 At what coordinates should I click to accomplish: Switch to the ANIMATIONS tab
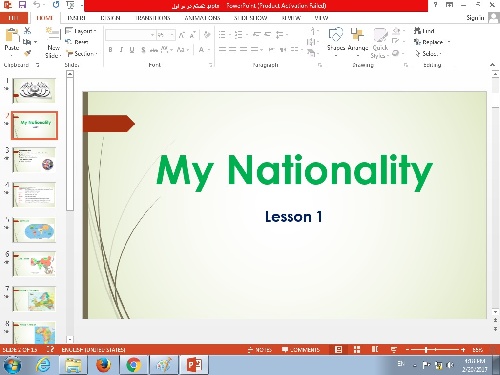click(202, 18)
